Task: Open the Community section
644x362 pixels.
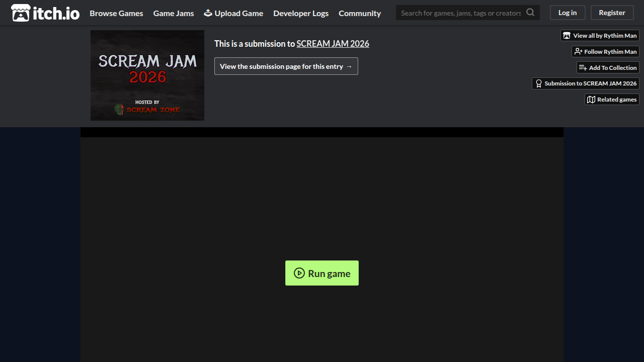Action: 360,13
